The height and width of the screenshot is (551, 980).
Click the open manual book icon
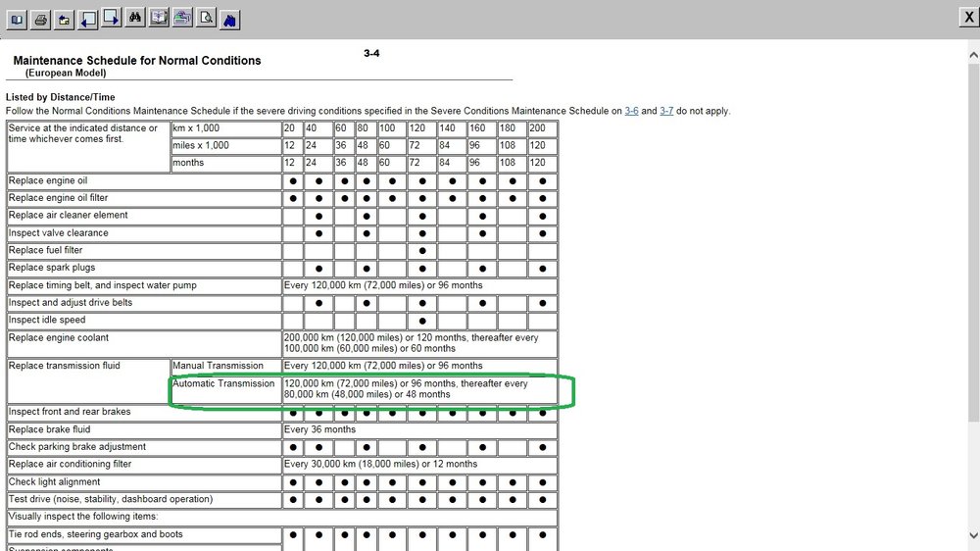pyautogui.click(x=159, y=18)
